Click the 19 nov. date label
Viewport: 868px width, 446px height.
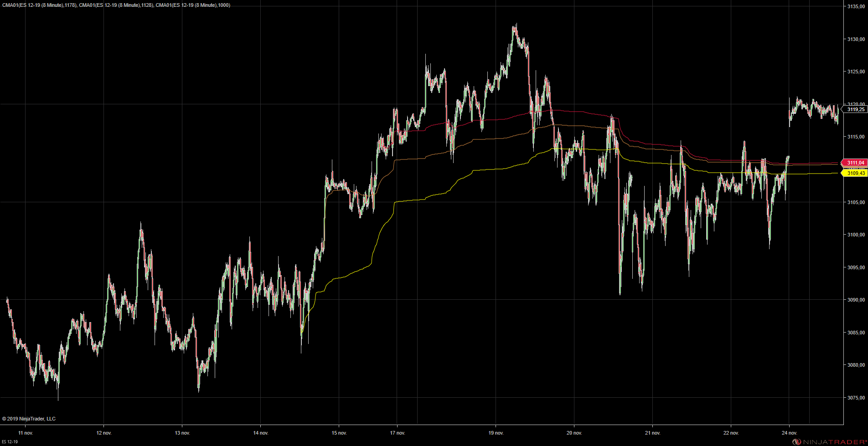click(x=496, y=433)
